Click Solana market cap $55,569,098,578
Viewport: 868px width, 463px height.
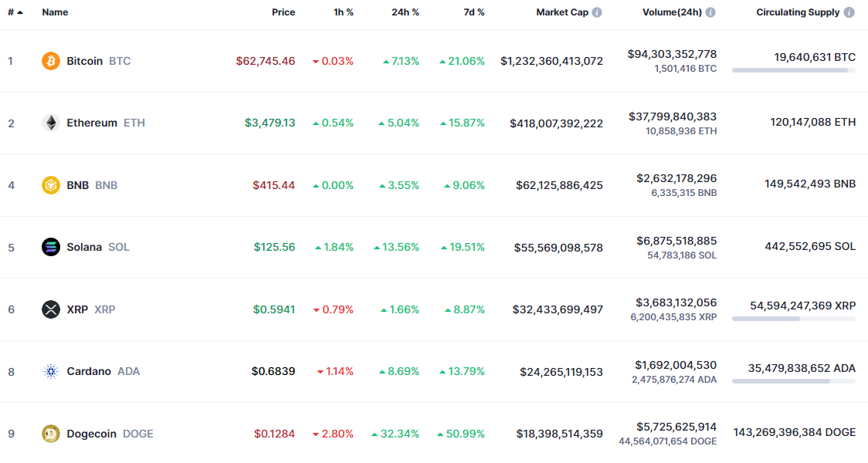[x=558, y=247]
